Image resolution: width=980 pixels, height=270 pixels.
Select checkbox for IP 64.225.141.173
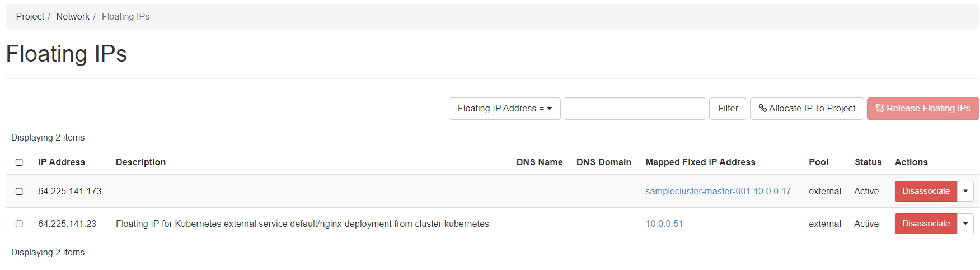[19, 192]
